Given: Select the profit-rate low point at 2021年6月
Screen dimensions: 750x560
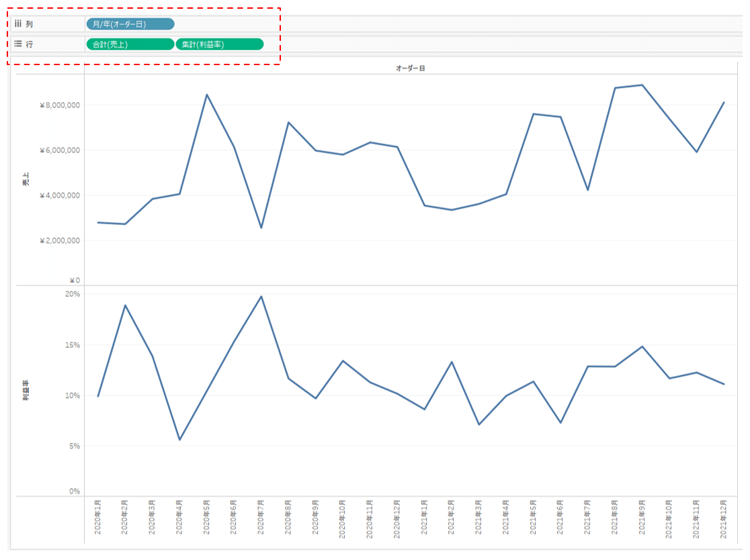Looking at the screenshot, I should coord(560,422).
